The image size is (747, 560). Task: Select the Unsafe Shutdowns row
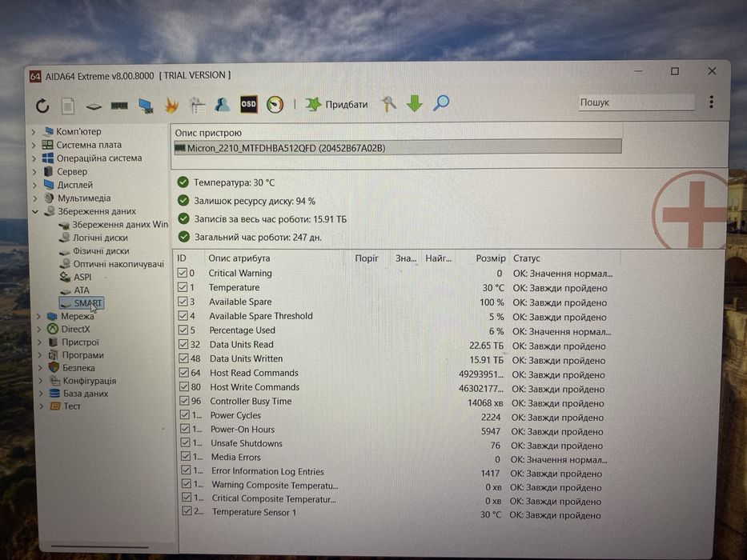[x=393, y=444]
